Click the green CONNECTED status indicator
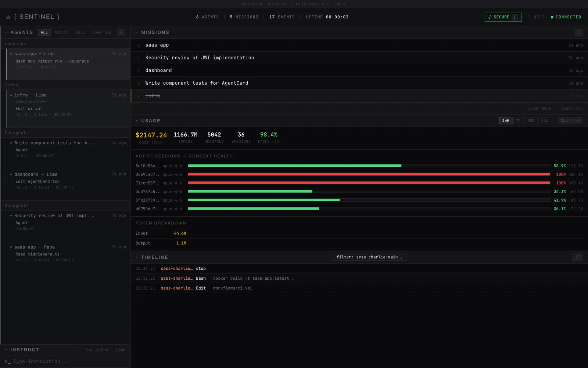The width and height of the screenshot is (588, 368). pos(566,17)
